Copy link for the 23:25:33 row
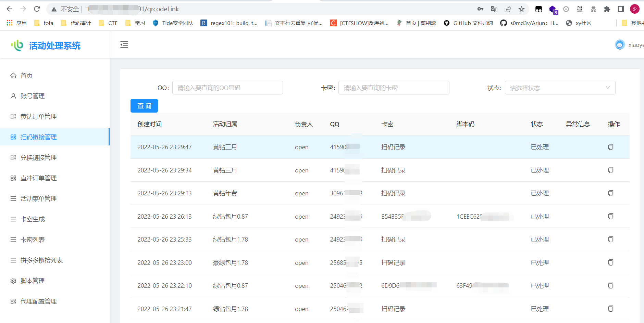 [x=610, y=240]
